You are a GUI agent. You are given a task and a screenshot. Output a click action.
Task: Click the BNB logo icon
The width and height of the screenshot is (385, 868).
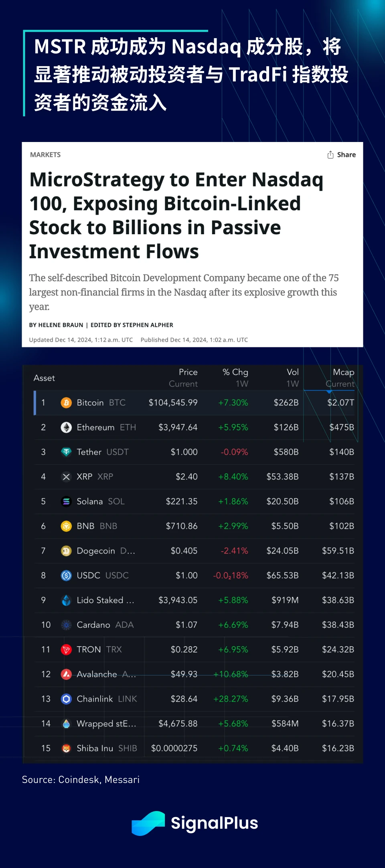66,526
